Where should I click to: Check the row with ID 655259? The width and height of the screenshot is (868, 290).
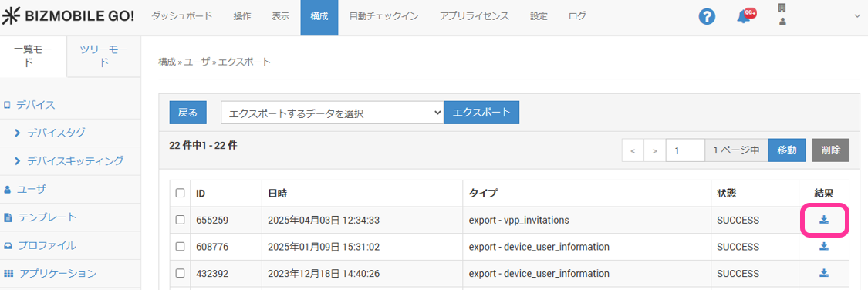point(180,220)
